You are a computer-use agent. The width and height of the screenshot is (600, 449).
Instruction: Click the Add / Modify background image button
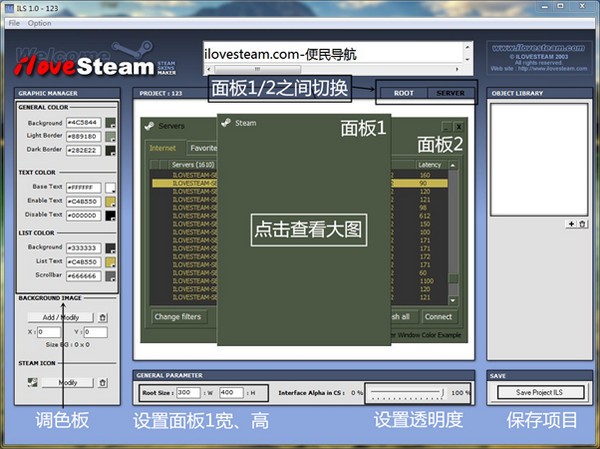coord(60,317)
